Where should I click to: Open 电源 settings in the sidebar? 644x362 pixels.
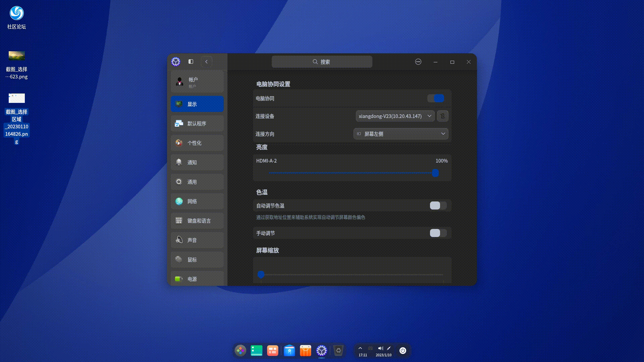197,279
